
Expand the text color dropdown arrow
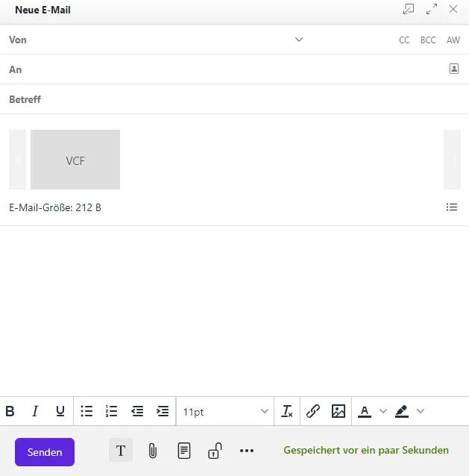383,411
